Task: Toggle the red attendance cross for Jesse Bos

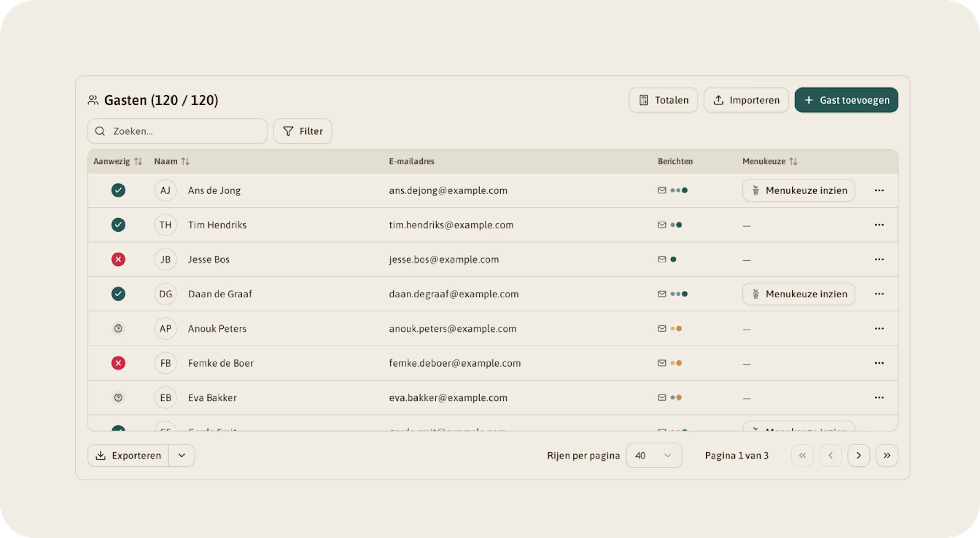Action: click(118, 259)
